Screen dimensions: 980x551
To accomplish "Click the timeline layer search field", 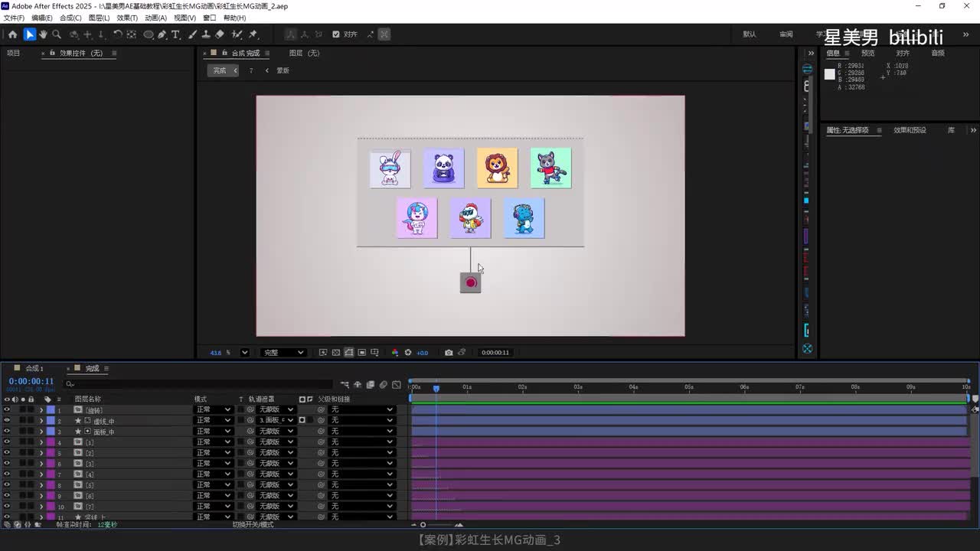I will coord(199,384).
